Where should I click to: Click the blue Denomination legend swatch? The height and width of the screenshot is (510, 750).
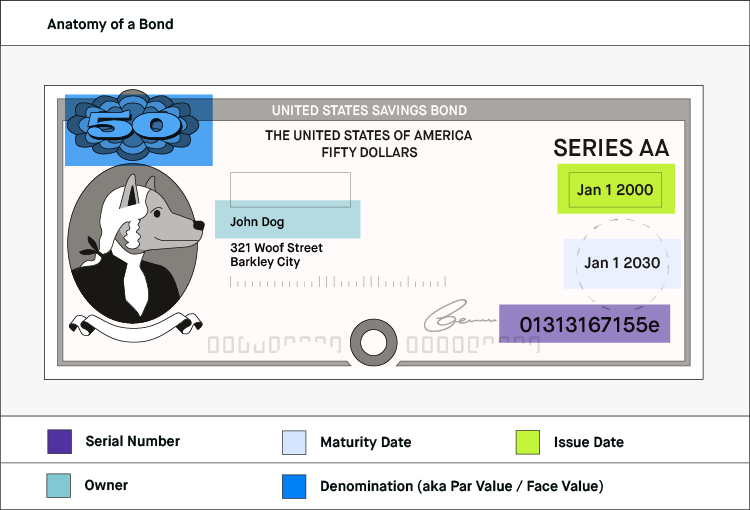294,486
